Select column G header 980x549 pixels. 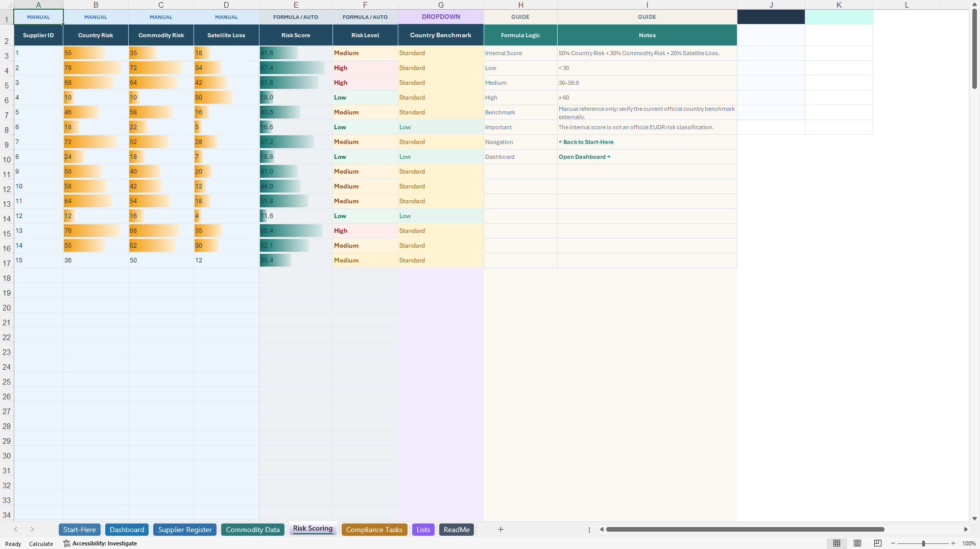click(441, 5)
